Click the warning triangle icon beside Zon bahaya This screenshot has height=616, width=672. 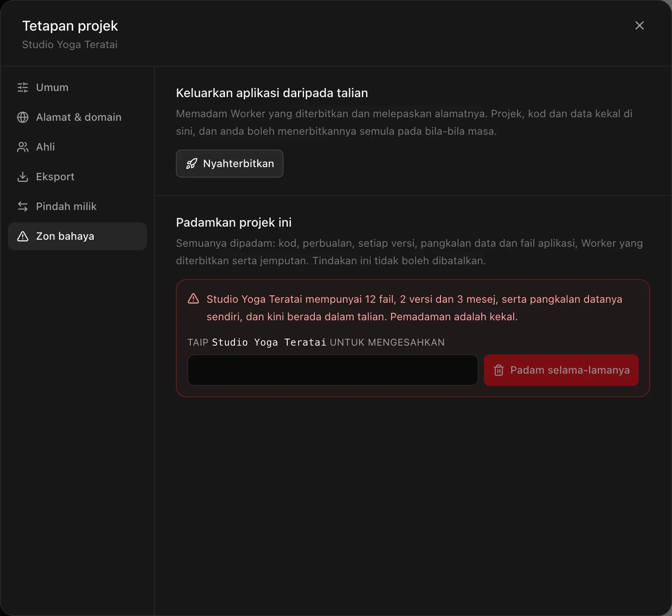click(x=23, y=236)
